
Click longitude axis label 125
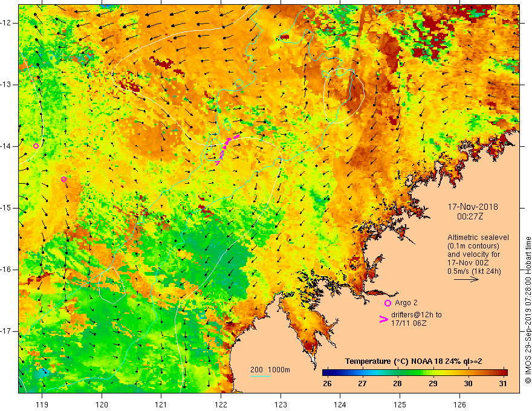pos(400,404)
